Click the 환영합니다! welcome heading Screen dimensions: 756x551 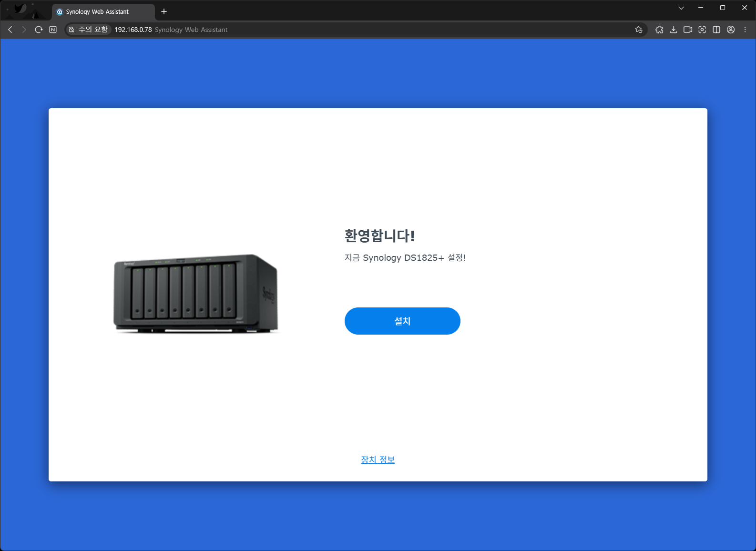380,235
